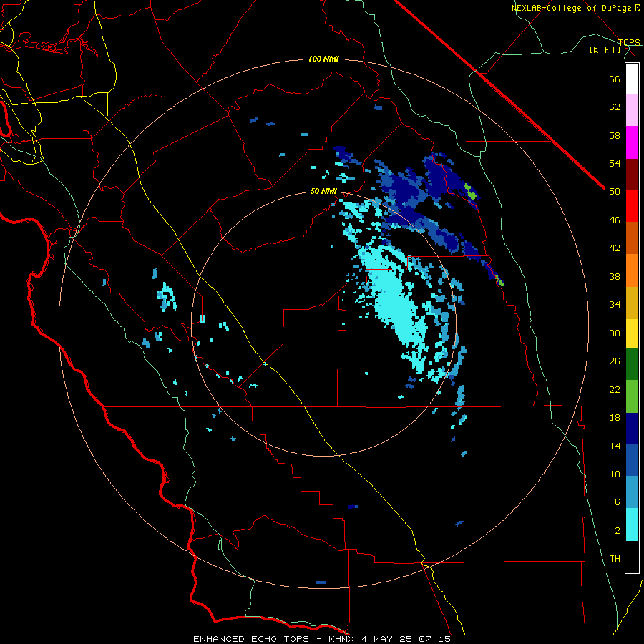Click the '100 NMI' range ring label
The image size is (644, 644).
point(323,59)
